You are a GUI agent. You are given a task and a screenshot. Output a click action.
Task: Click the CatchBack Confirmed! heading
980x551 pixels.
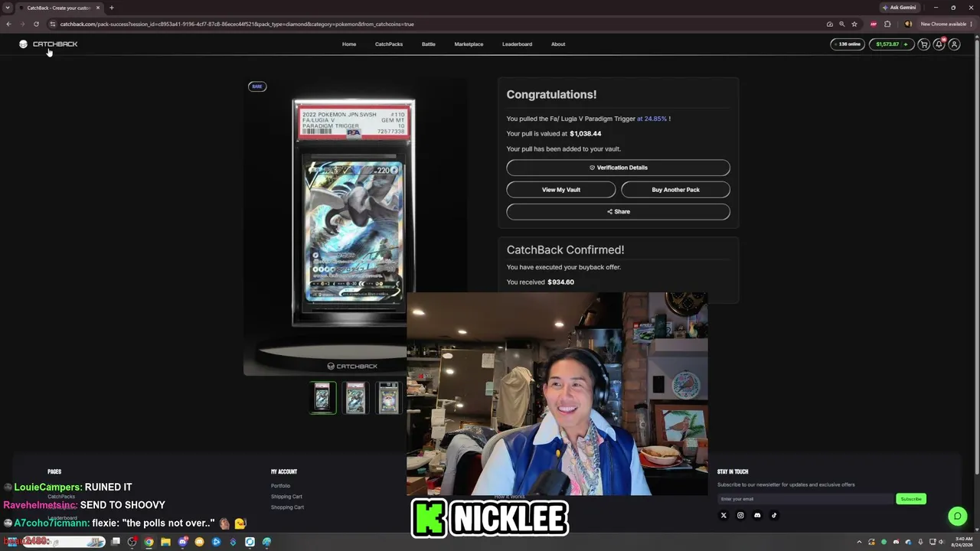(x=565, y=250)
